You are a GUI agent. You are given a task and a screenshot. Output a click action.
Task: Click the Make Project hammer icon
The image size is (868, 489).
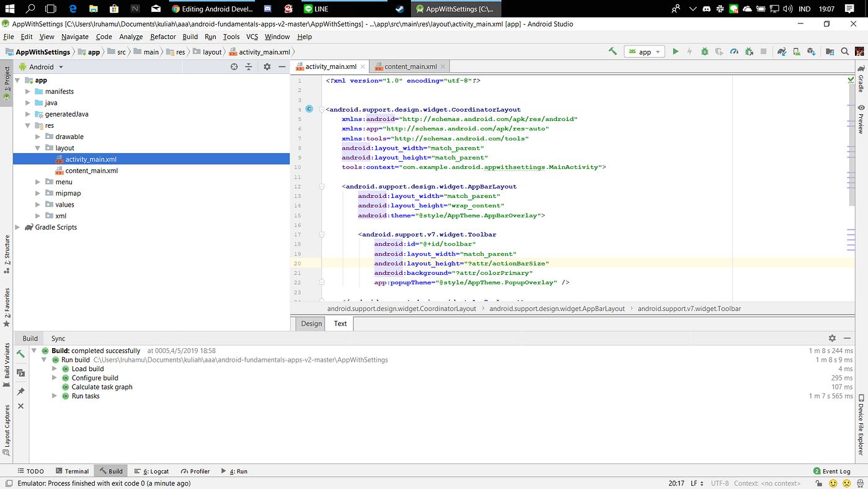(x=613, y=52)
